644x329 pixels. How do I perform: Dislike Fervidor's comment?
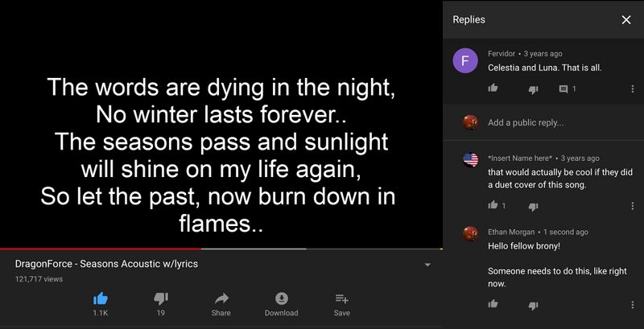click(533, 88)
